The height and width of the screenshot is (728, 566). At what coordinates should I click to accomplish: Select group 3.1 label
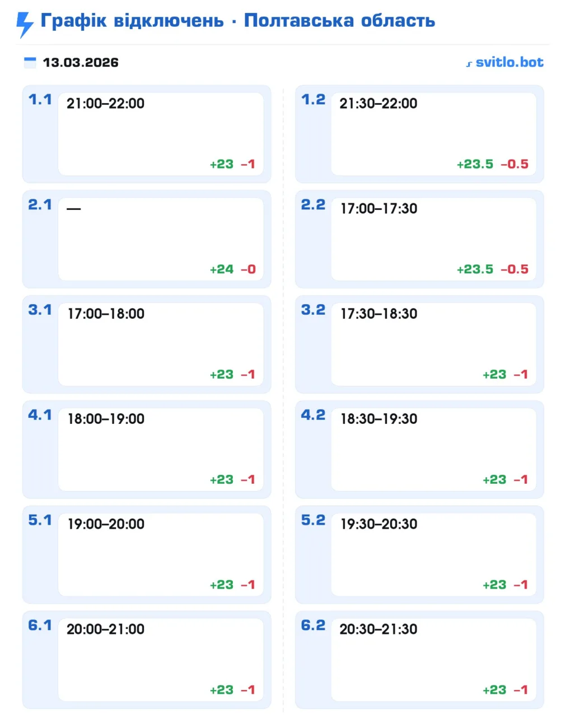pos(40,310)
